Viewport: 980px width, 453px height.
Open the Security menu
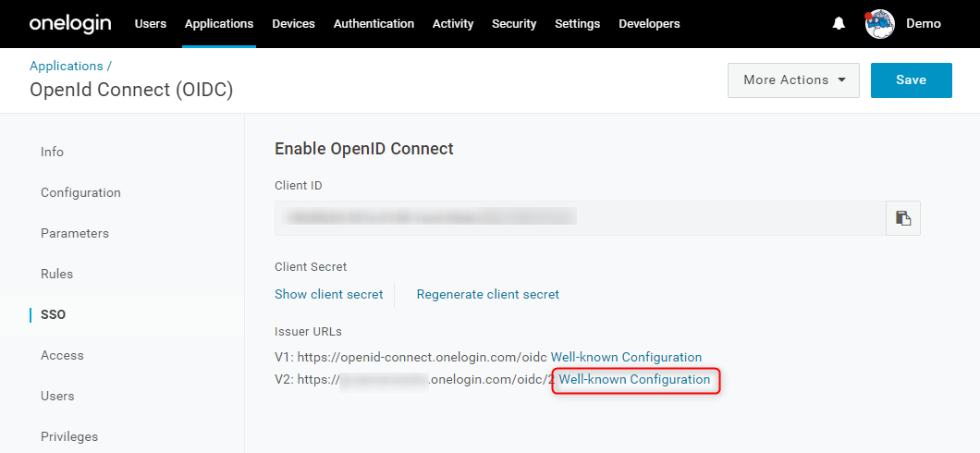pyautogui.click(x=514, y=24)
